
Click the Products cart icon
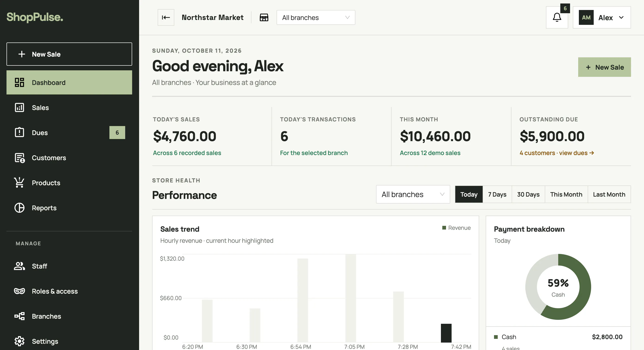click(x=19, y=182)
